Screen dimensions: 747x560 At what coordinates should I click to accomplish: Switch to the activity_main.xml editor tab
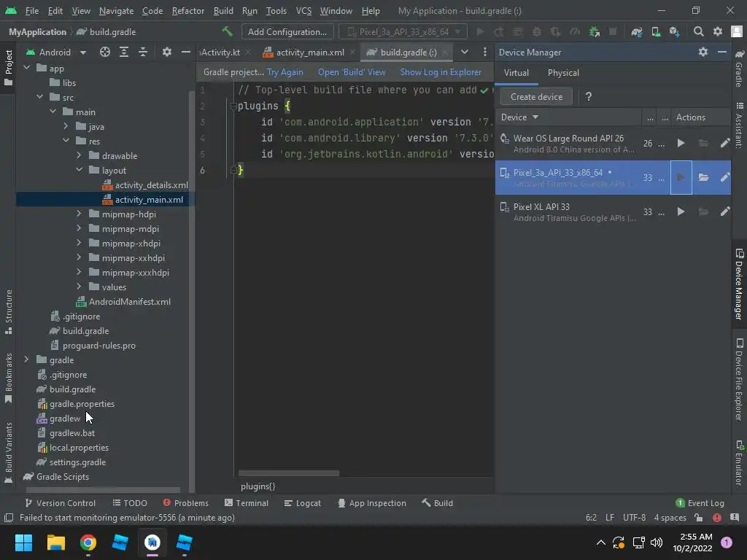coord(309,52)
